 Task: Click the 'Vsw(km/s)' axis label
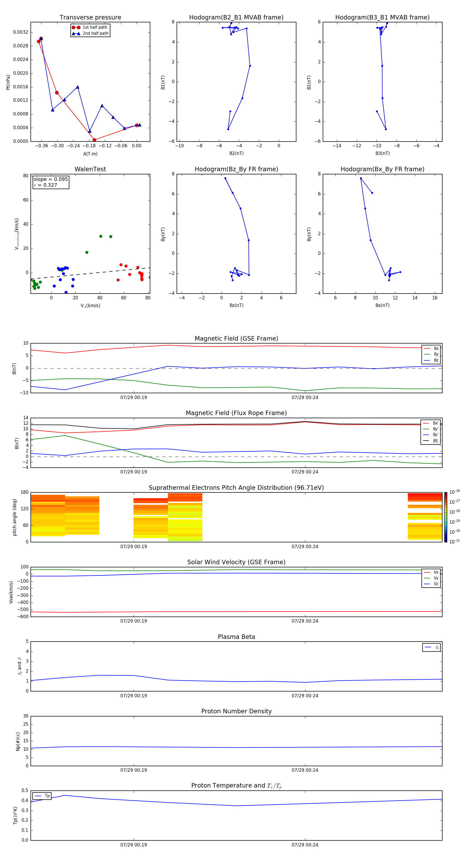pyautogui.click(x=11, y=592)
